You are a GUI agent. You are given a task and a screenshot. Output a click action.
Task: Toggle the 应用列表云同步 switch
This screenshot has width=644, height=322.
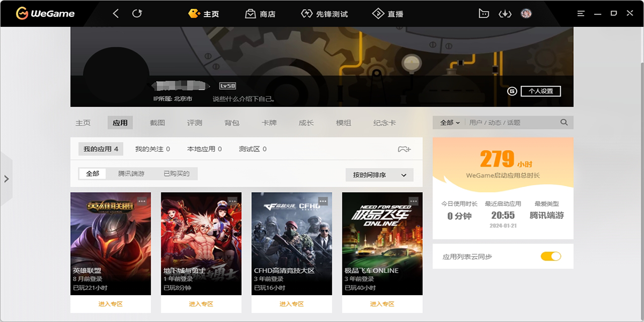(551, 257)
